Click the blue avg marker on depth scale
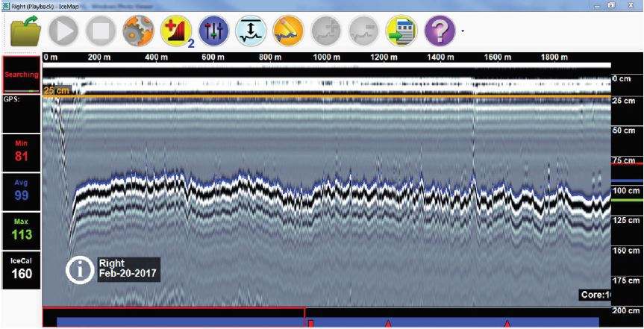This screenshot has height=329, width=644. [628, 181]
